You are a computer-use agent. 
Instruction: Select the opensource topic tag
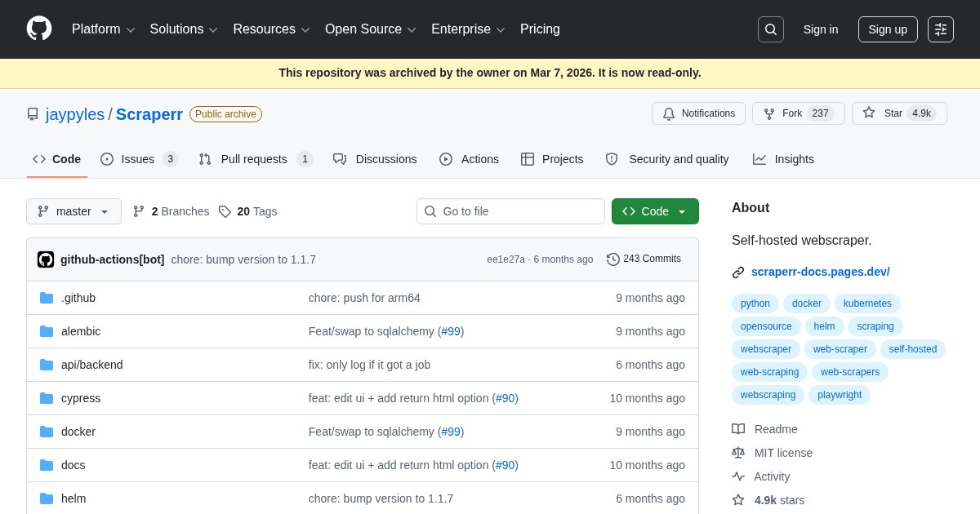click(766, 326)
